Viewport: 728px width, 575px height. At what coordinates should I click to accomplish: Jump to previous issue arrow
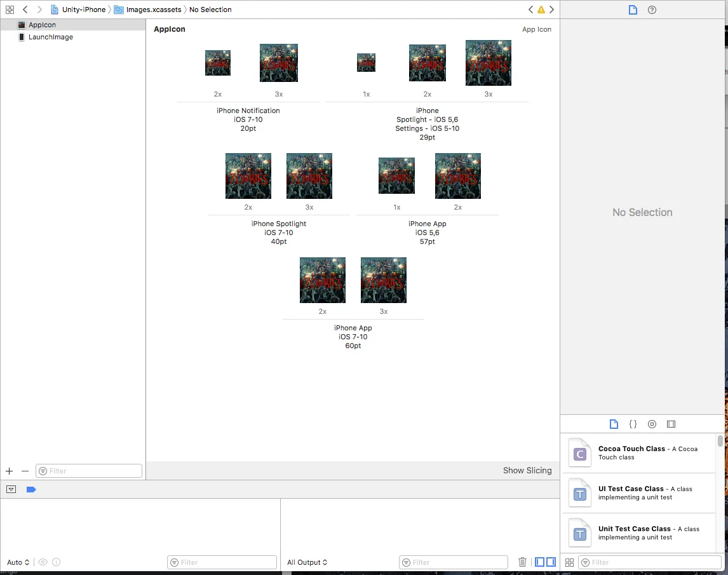[x=530, y=10]
